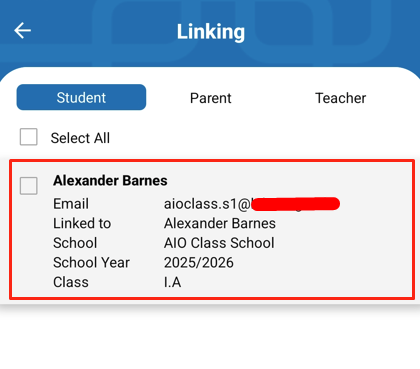This screenshot has height=369, width=420.
Task: Click the Linking page title
Action: point(211,32)
